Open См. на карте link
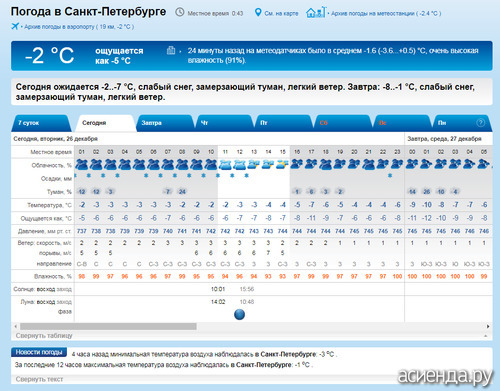 (x=281, y=13)
